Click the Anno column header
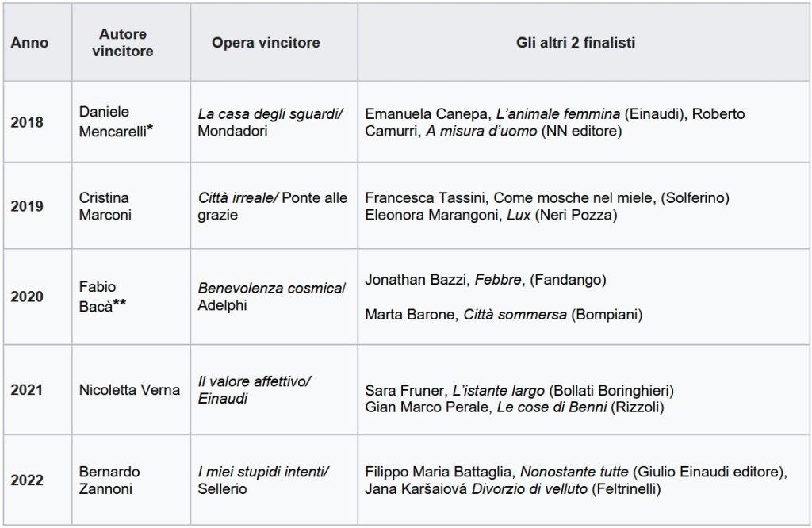This screenshot has height=528, width=812. pyautogui.click(x=29, y=43)
